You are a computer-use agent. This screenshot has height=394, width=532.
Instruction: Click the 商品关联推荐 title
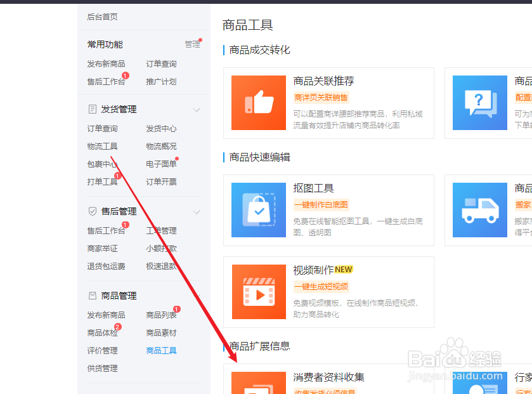click(x=323, y=81)
